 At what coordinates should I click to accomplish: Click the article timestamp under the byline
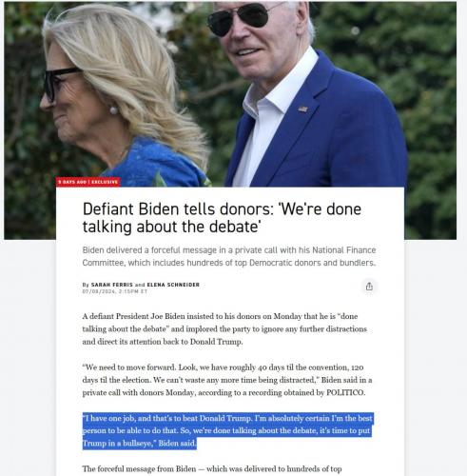coord(115,291)
